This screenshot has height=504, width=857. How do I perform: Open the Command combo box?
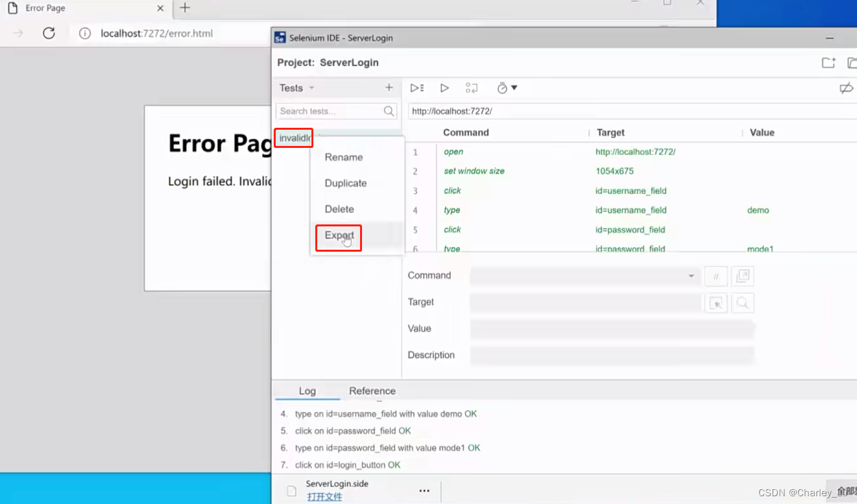585,276
